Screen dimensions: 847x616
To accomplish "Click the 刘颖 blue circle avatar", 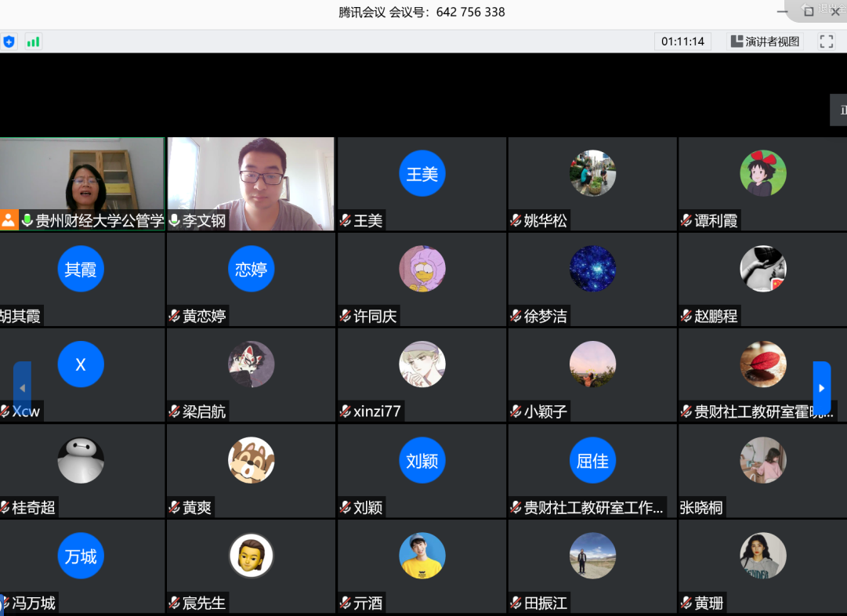I will (x=422, y=460).
